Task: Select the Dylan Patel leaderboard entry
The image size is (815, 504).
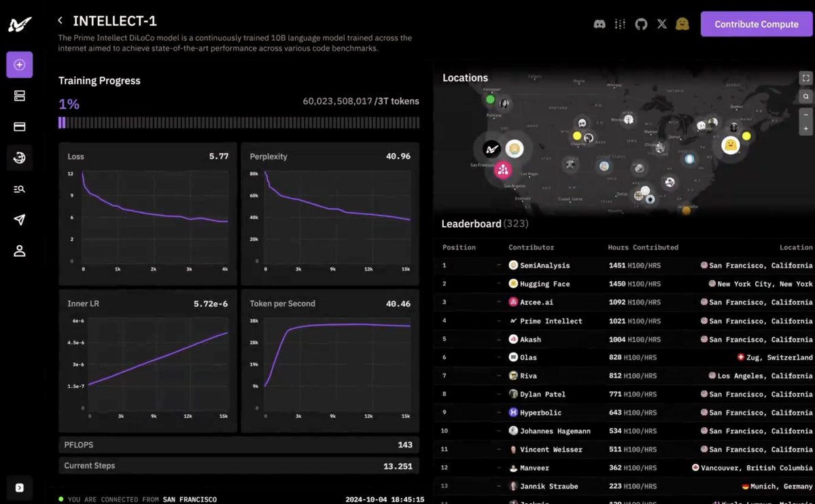Action: click(624, 395)
